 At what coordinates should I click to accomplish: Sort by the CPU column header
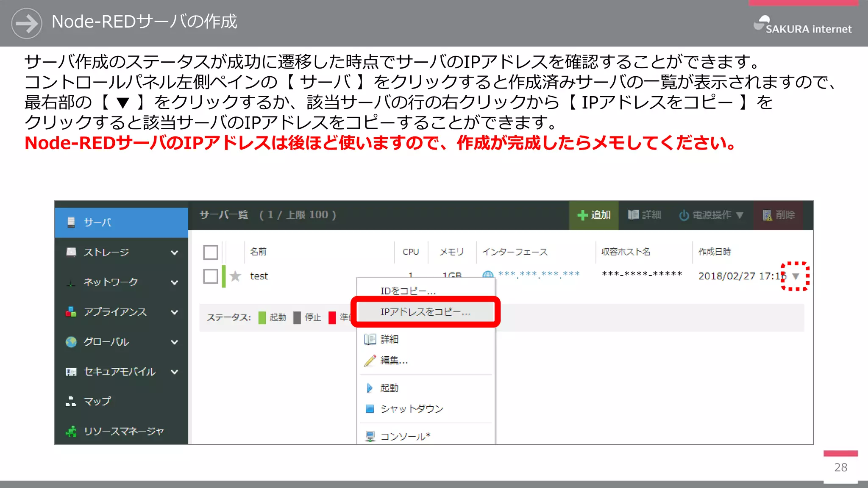(411, 252)
